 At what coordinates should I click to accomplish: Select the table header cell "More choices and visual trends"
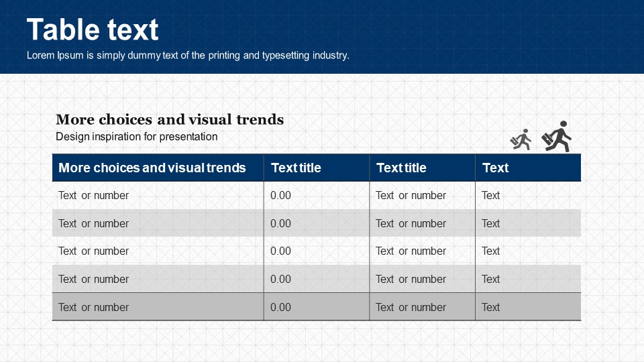coord(152,168)
